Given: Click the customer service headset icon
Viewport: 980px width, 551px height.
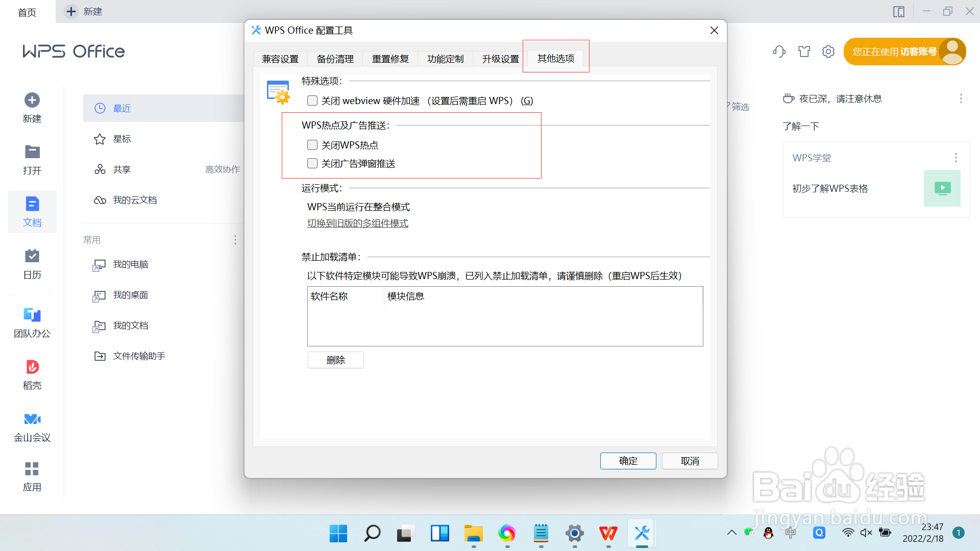Looking at the screenshot, I should (779, 51).
